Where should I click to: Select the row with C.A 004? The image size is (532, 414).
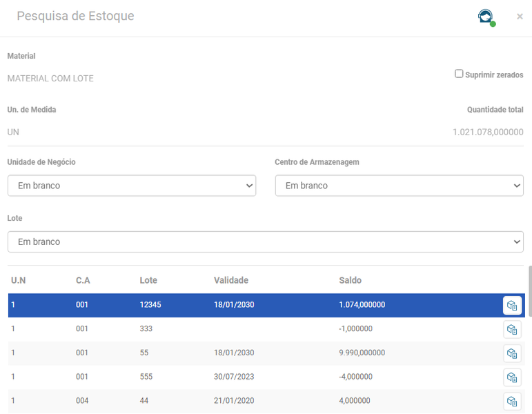coord(266,401)
